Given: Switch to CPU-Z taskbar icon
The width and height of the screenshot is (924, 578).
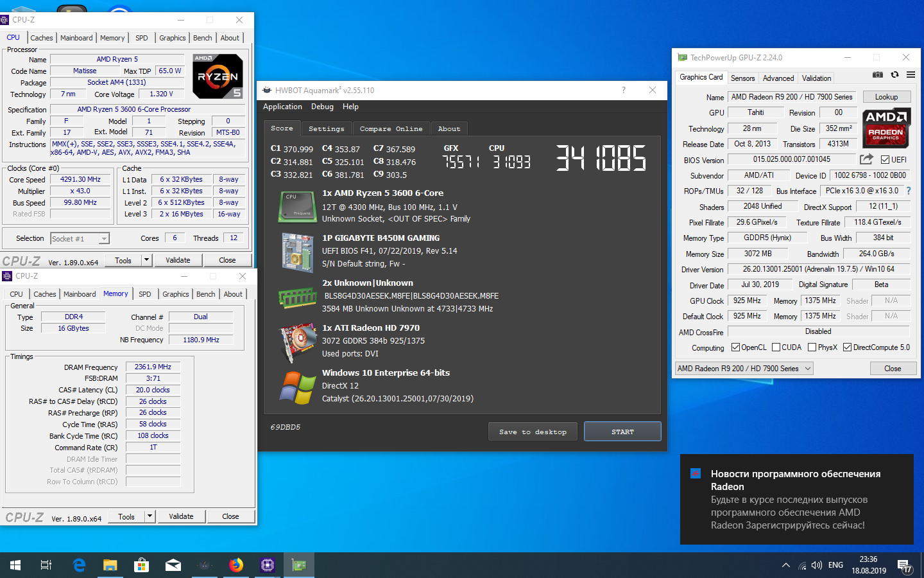Looking at the screenshot, I should [268, 565].
